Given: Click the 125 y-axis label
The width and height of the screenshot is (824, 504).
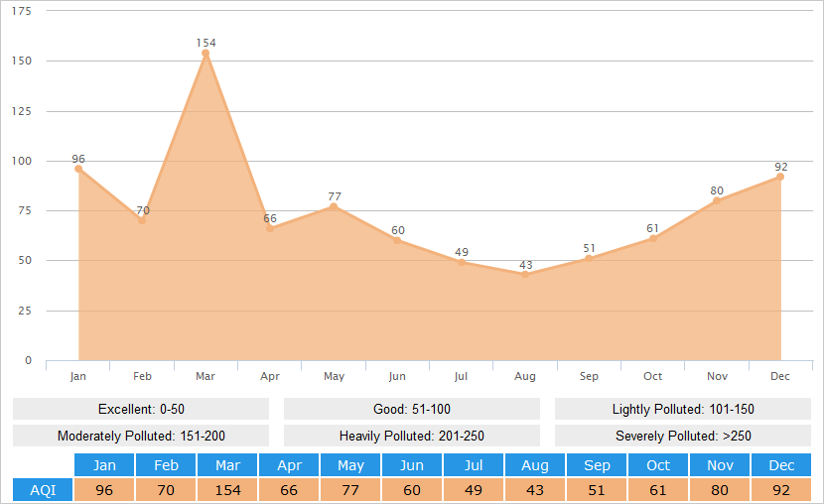Looking at the screenshot, I should (x=22, y=111).
